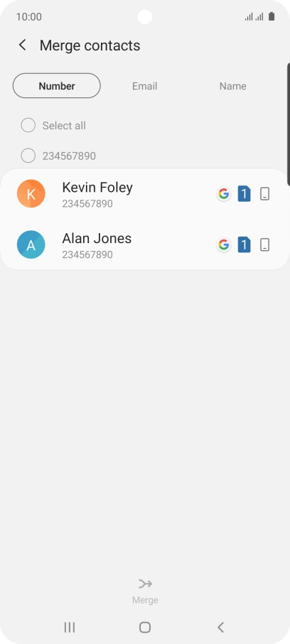Tap the back arrow beside Merge contacts
Viewport: 290px width, 644px height.
click(x=23, y=45)
